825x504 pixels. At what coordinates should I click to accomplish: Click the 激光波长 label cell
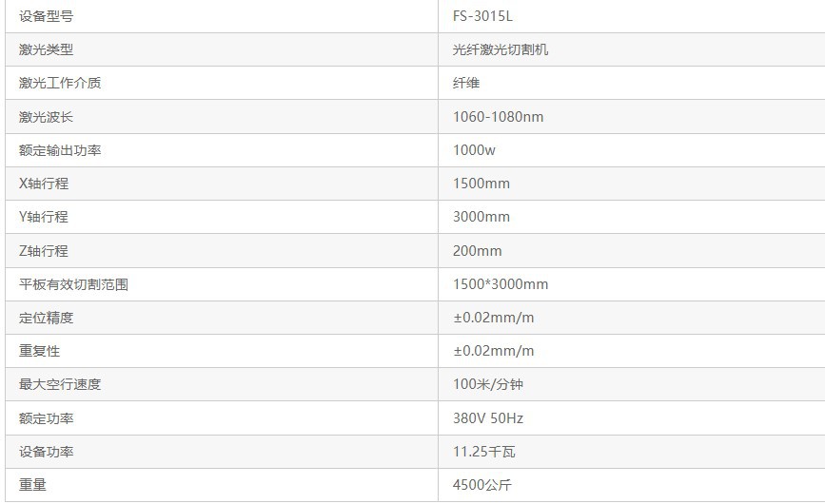(x=46, y=117)
